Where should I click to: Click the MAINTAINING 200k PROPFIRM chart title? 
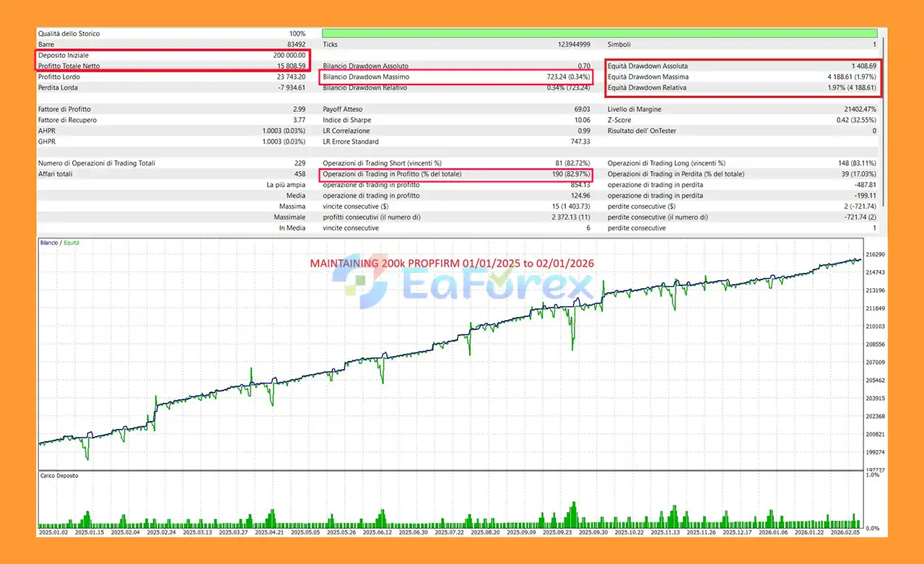point(452,264)
